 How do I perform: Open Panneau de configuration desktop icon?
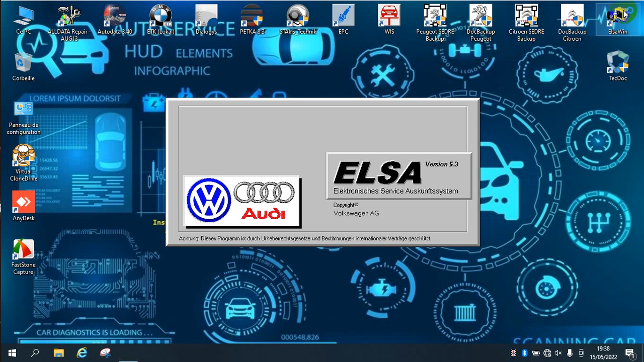[23, 117]
